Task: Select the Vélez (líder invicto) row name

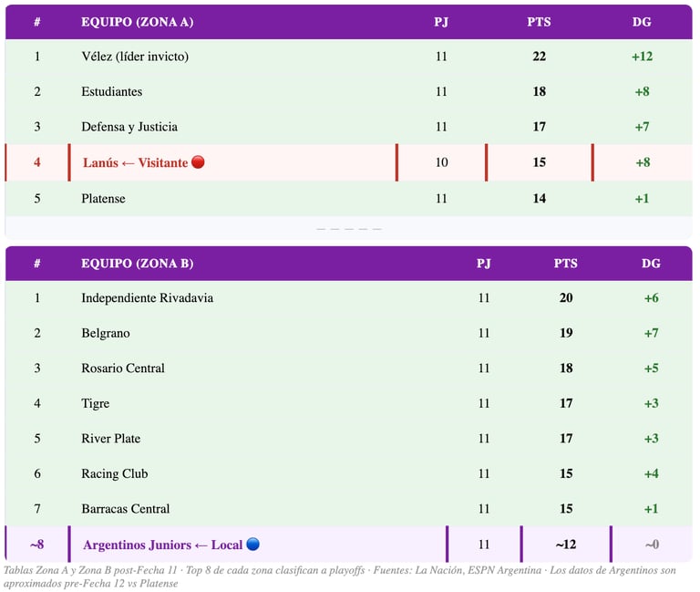Action: pyautogui.click(x=135, y=57)
